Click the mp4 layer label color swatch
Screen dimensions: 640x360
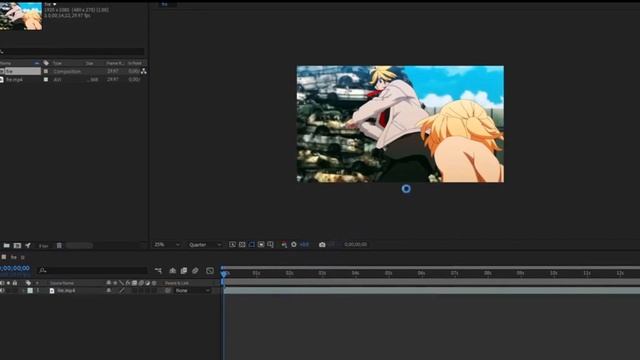pyautogui.click(x=30, y=291)
